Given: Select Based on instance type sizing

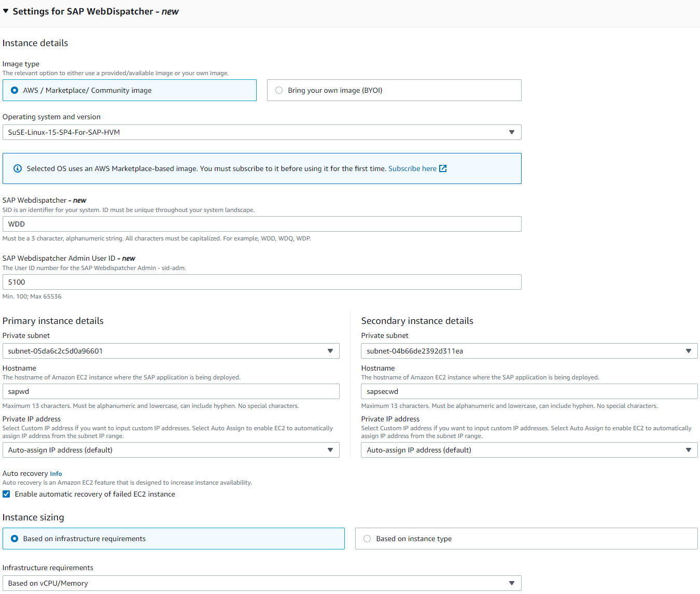Looking at the screenshot, I should 526,539.
